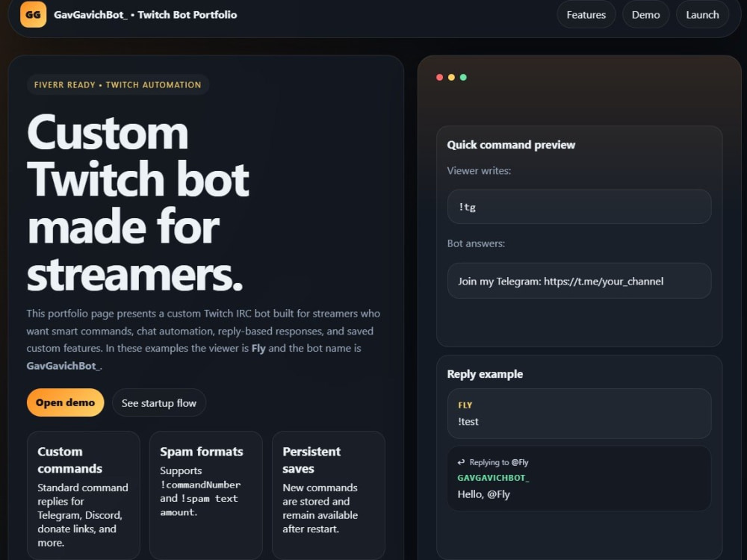The width and height of the screenshot is (747, 560).
Task: Click the Fiverr Ready Twitch Automation badge
Action: click(x=118, y=85)
